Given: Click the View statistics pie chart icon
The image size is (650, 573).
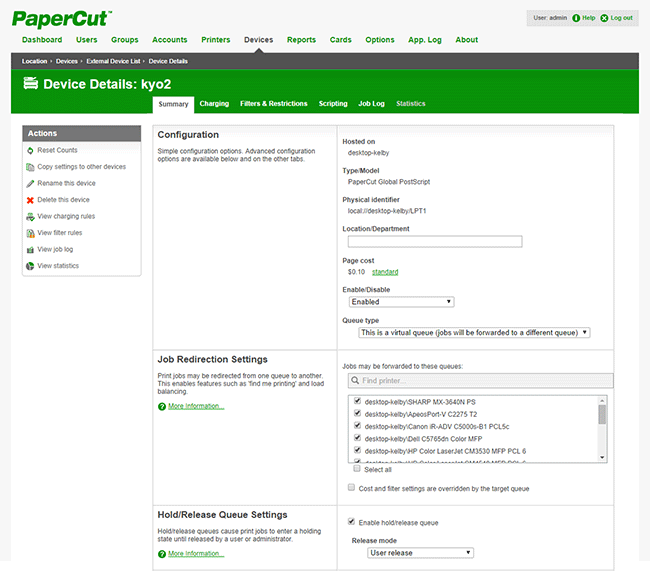Looking at the screenshot, I should 30,266.
